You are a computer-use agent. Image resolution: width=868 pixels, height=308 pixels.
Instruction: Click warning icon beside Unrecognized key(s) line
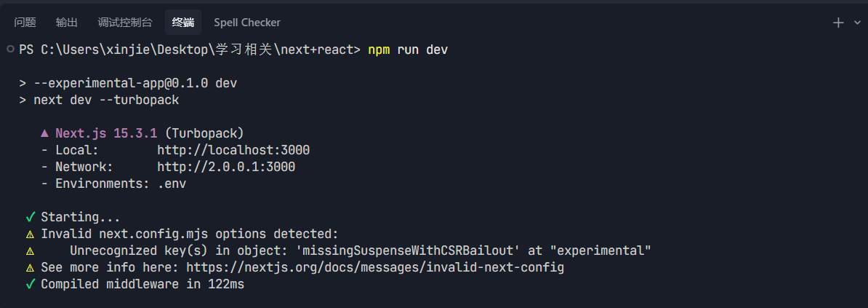point(31,251)
